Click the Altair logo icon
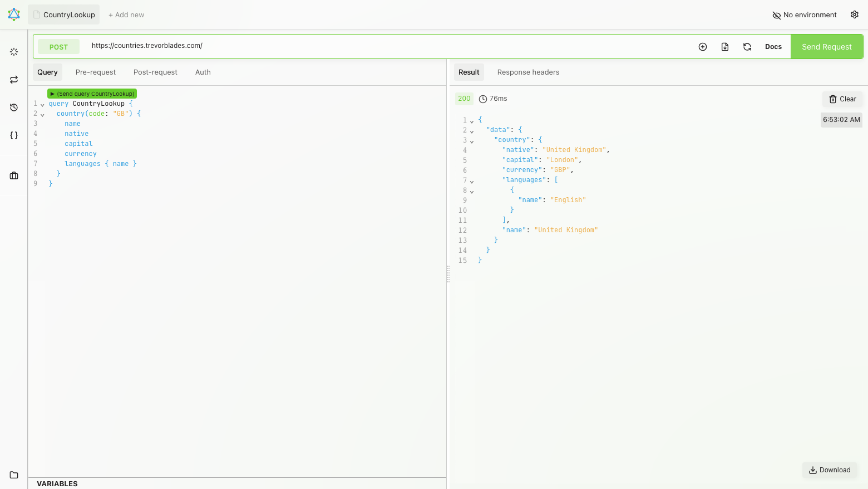Viewport: 868px width, 489px height. tap(14, 14)
